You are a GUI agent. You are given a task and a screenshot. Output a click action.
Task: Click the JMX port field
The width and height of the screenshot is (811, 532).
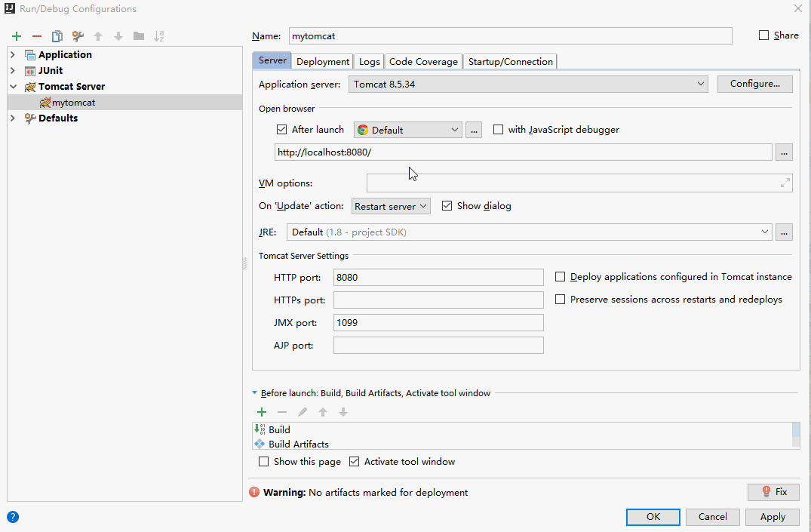coord(438,322)
